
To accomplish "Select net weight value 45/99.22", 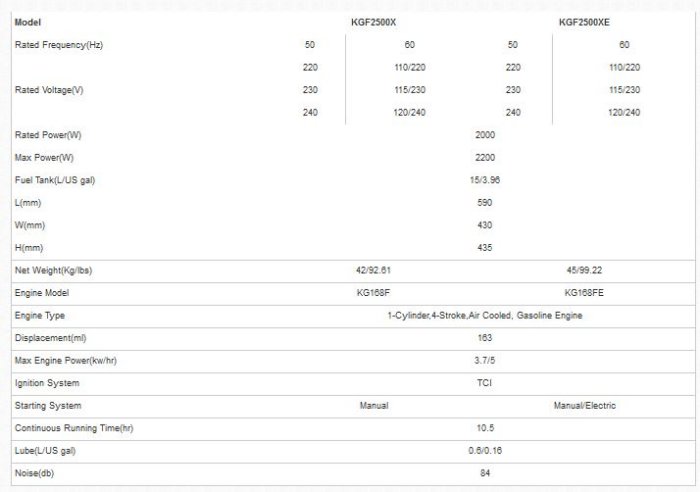I will tap(585, 271).
